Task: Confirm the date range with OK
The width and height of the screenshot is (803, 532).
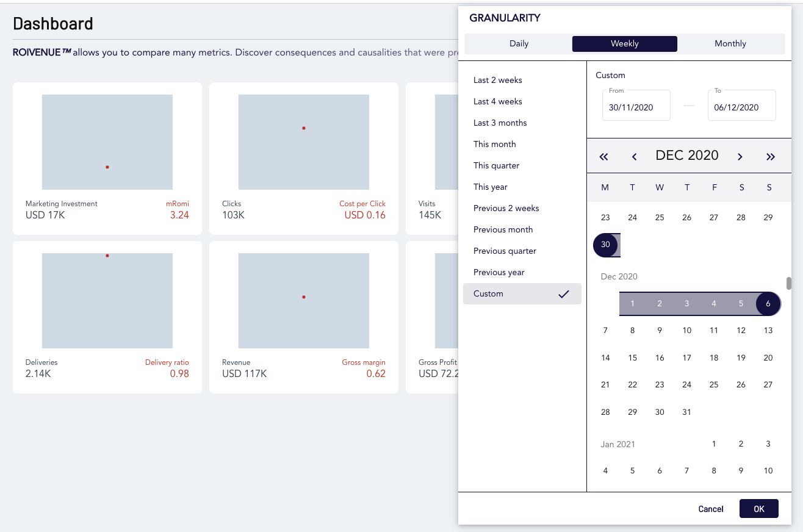Action: tap(759, 509)
